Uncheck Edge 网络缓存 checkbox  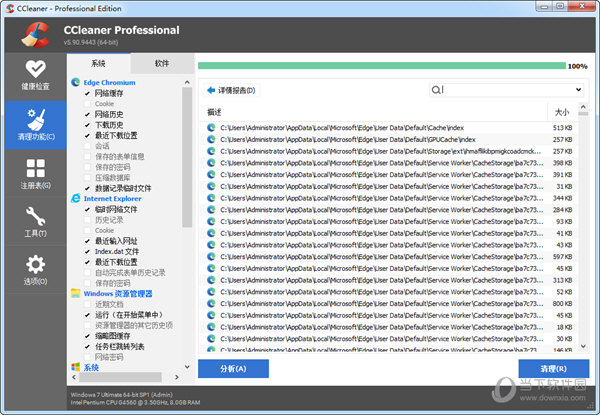coord(87,93)
